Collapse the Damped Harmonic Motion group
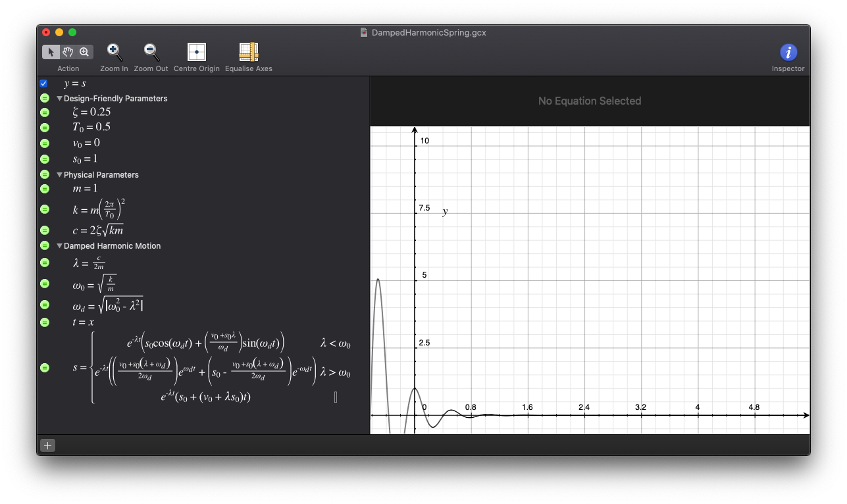Image resolution: width=847 pixels, height=504 pixels. [60, 246]
